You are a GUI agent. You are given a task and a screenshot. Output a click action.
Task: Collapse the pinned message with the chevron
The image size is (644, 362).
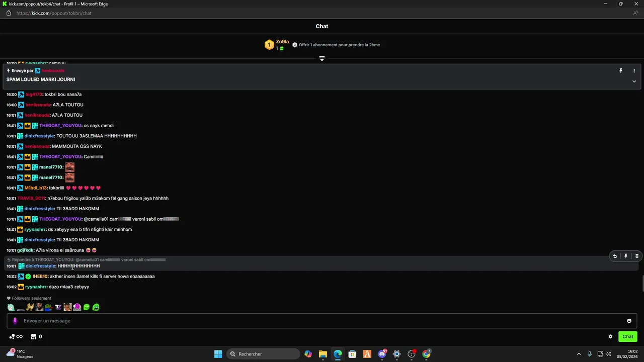634,81
